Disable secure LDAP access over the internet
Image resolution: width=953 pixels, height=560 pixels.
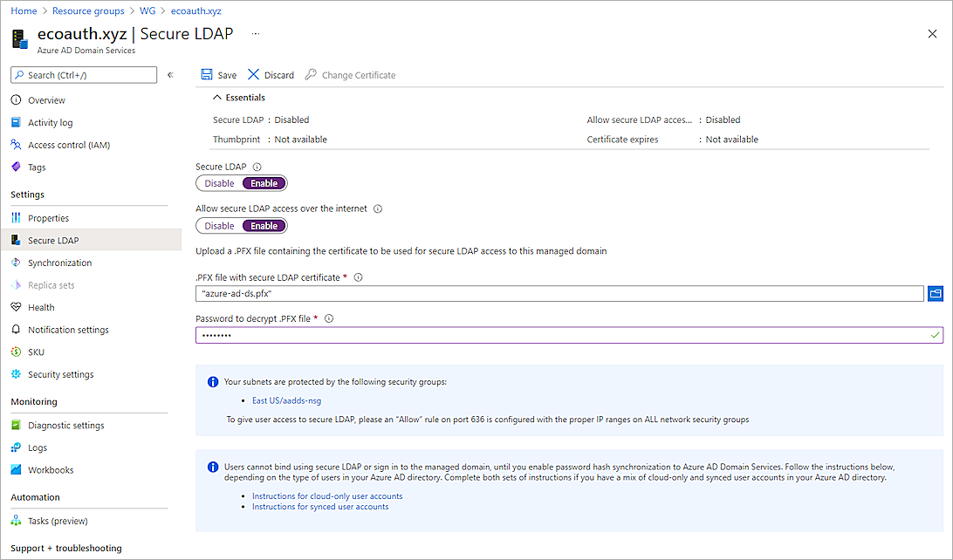click(217, 225)
